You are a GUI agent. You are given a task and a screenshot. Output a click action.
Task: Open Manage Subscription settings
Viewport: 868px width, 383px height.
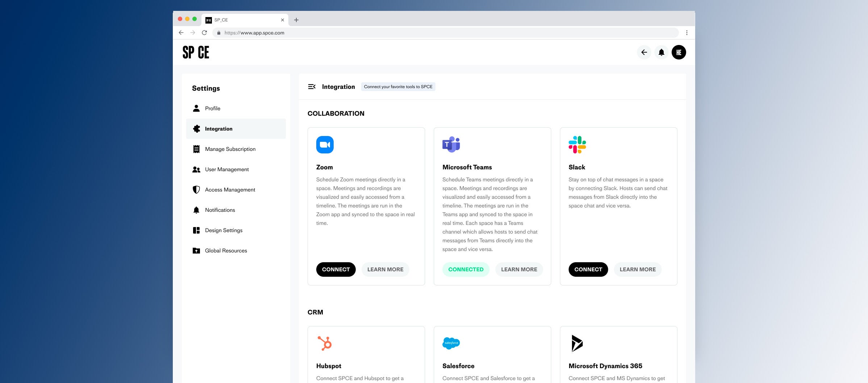[236, 149]
